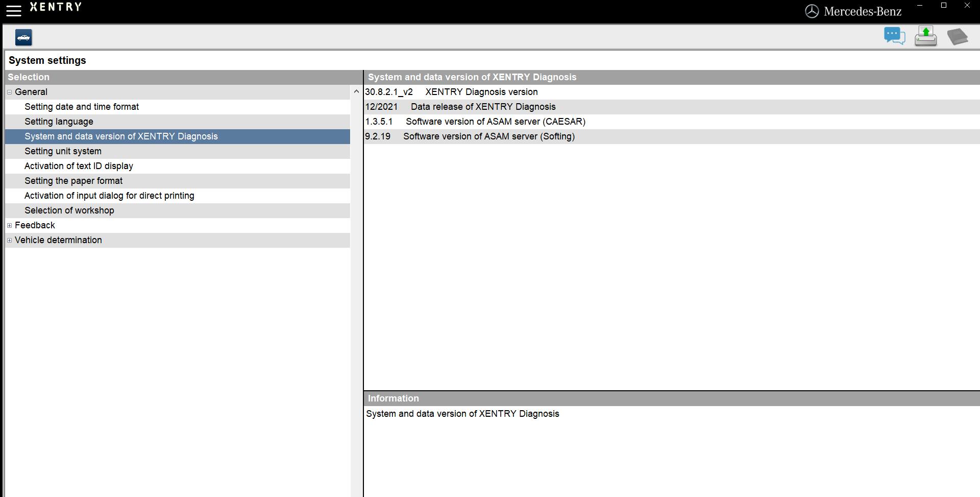Select Activation of text ID display
The height and width of the screenshot is (497, 980).
(178, 166)
